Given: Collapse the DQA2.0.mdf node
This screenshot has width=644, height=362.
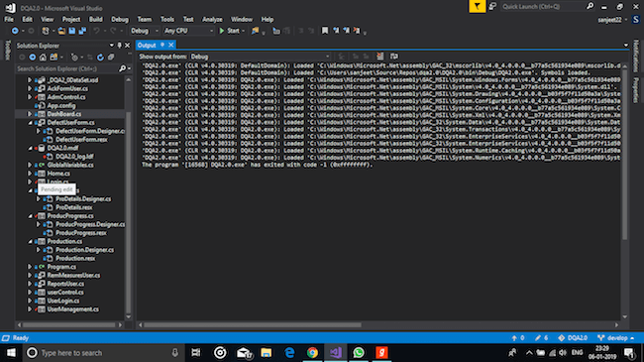Looking at the screenshot, I should click(x=30, y=148).
